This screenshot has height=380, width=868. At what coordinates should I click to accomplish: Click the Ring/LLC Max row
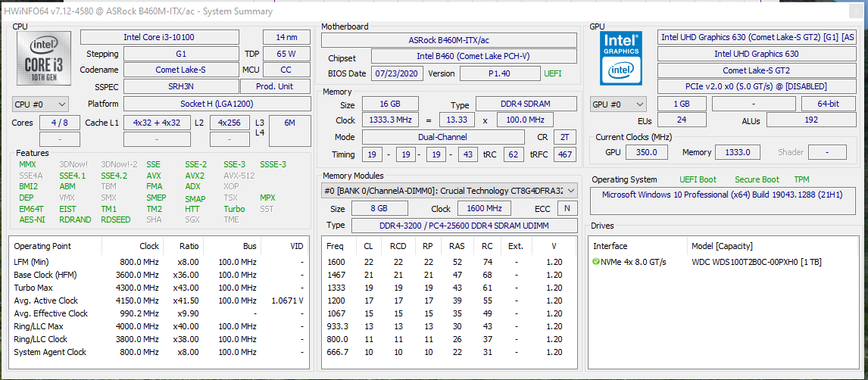pyautogui.click(x=159, y=326)
